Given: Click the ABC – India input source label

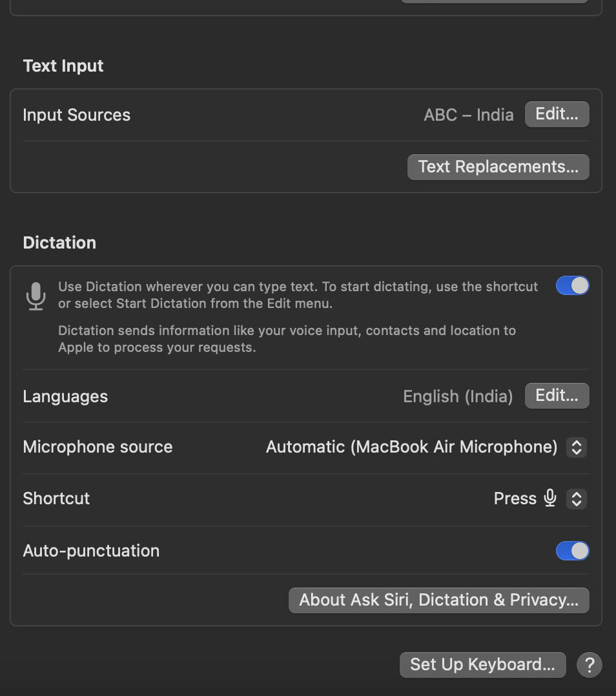Looking at the screenshot, I should coord(469,114).
